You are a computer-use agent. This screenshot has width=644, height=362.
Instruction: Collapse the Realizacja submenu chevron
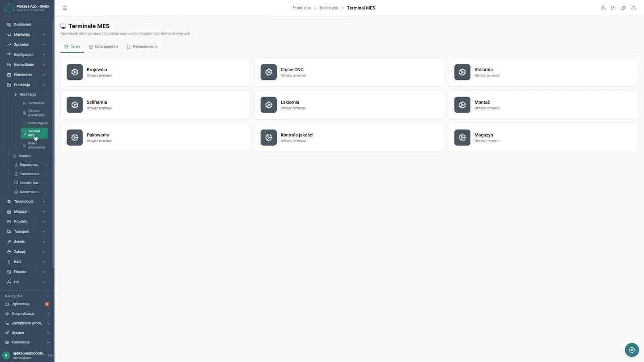pyautogui.click(x=46, y=94)
